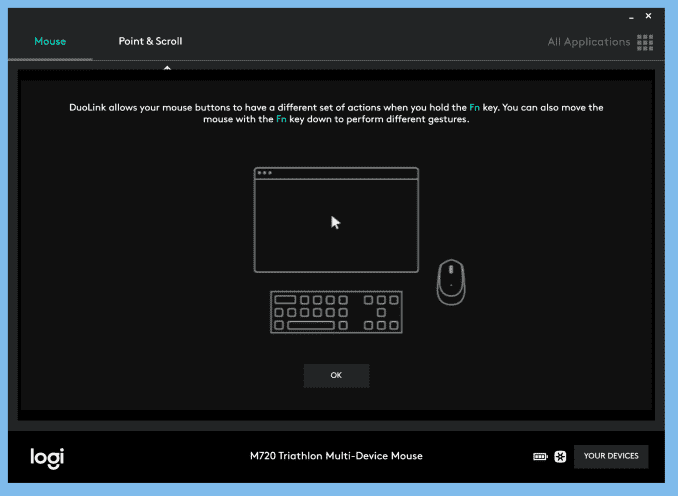Click the Unifying receiver connection icon

560,457
